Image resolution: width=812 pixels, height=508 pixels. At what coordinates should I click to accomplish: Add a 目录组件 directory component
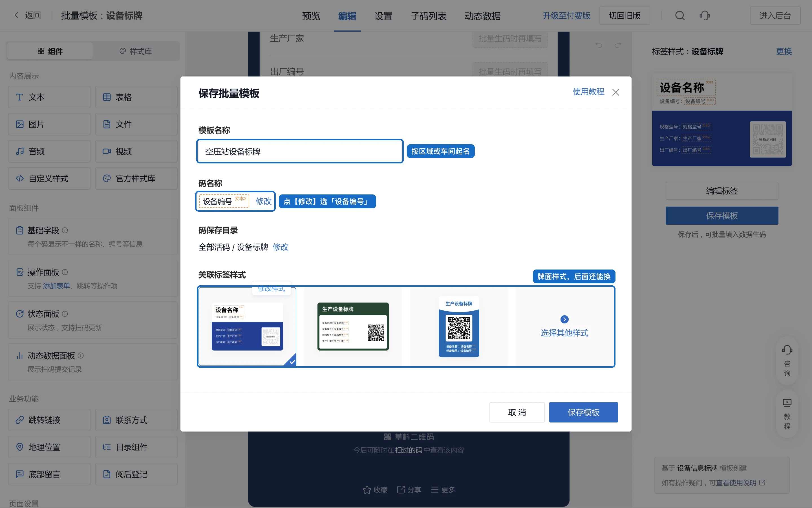pos(136,447)
